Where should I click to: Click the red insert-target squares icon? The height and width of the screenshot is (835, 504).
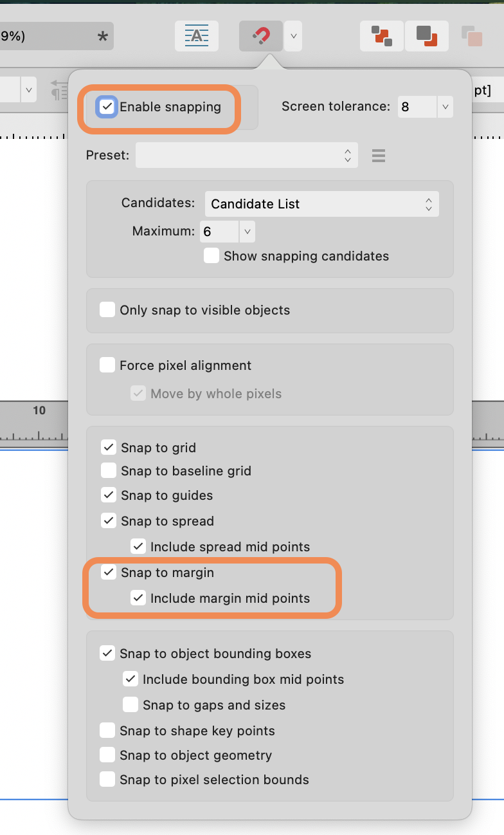tap(382, 36)
